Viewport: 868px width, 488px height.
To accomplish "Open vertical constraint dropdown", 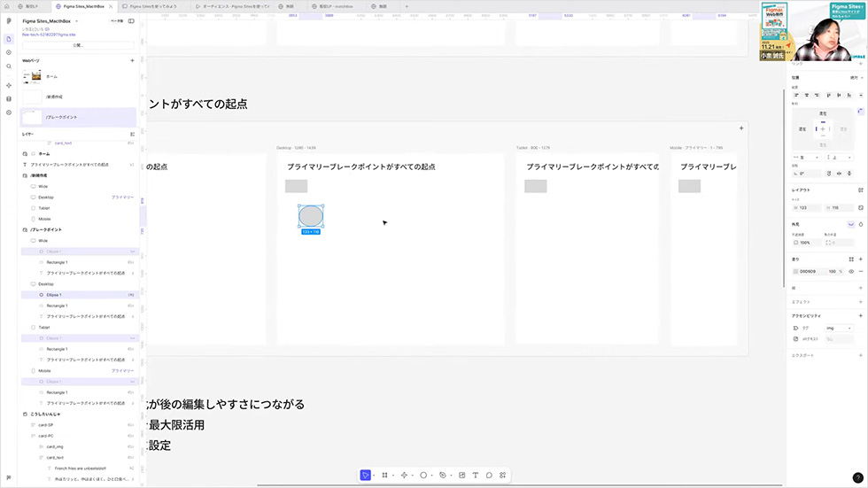I will click(x=840, y=157).
